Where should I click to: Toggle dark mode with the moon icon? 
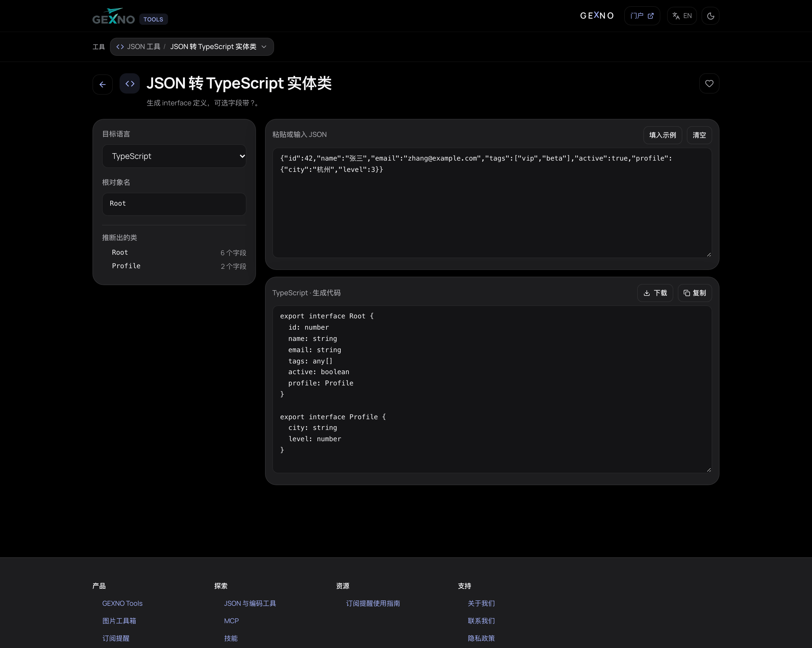(x=710, y=16)
